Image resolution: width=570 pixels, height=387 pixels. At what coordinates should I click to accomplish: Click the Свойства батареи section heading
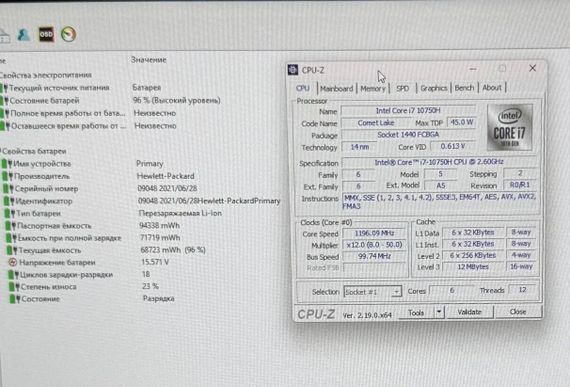click(x=34, y=151)
